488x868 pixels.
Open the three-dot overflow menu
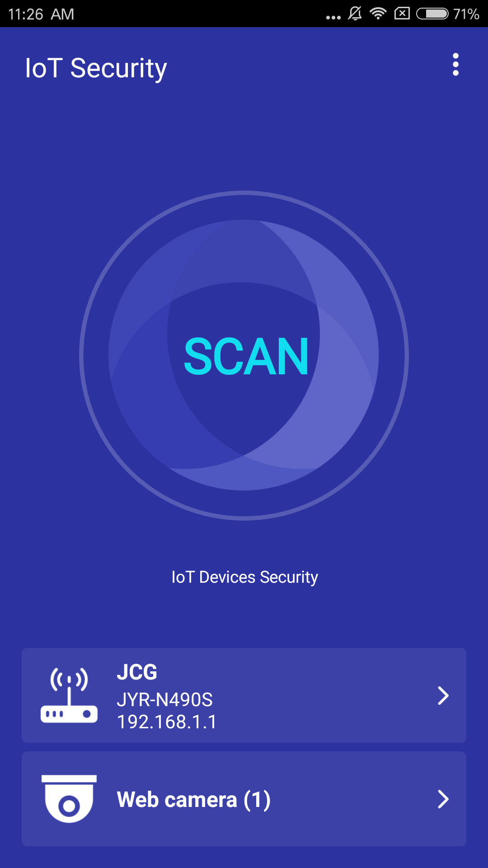(455, 65)
